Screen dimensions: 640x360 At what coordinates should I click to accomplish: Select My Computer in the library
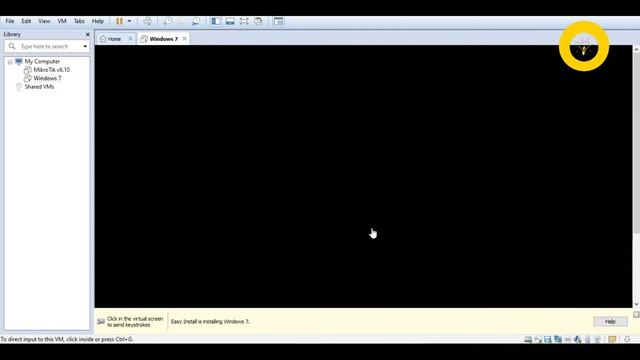[x=42, y=61]
